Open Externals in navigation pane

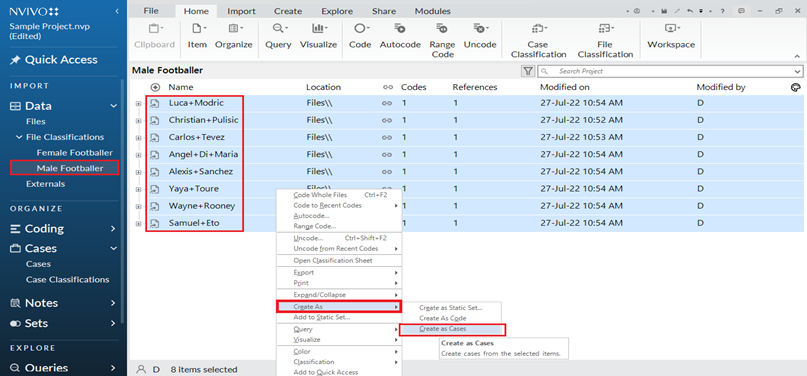click(x=46, y=184)
